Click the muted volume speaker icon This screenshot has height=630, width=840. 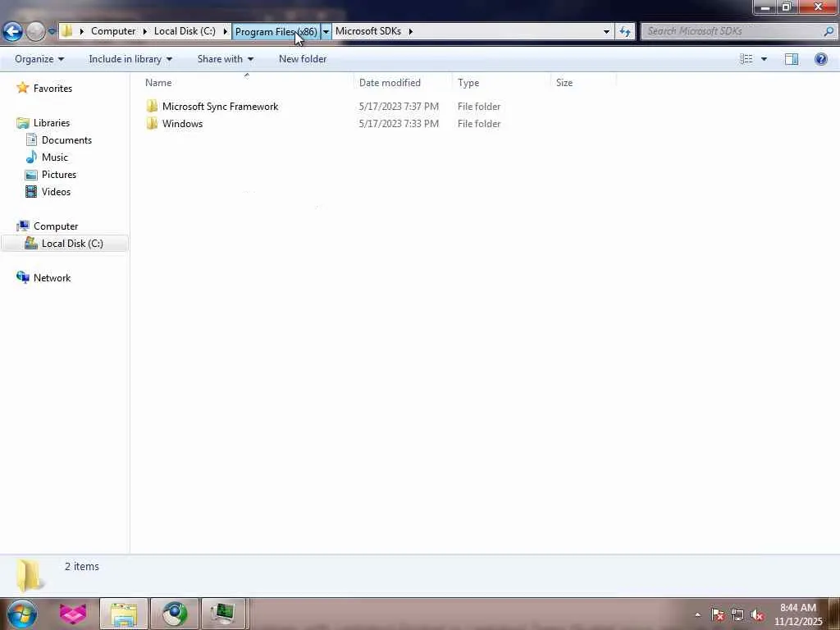coord(757,614)
